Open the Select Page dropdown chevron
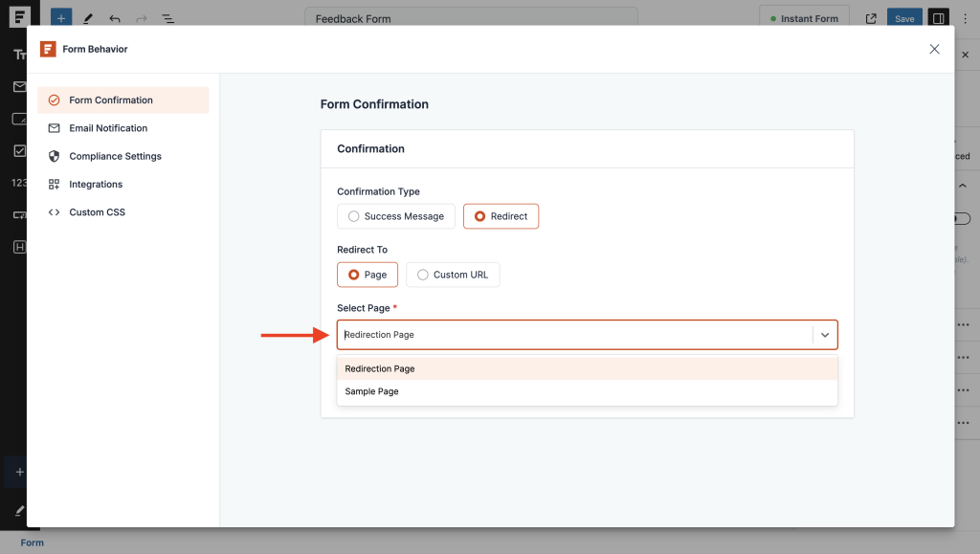This screenshot has height=554, width=980. coord(824,334)
